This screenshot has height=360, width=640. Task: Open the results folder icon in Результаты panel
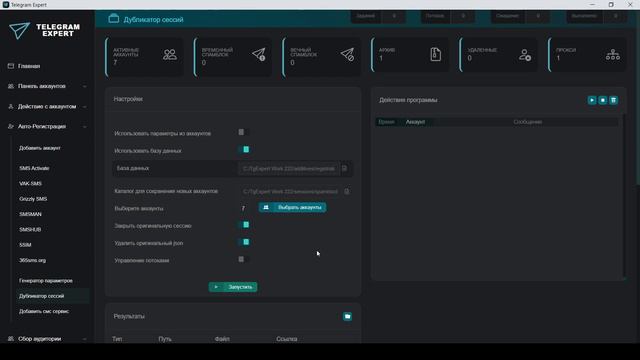[x=347, y=316]
